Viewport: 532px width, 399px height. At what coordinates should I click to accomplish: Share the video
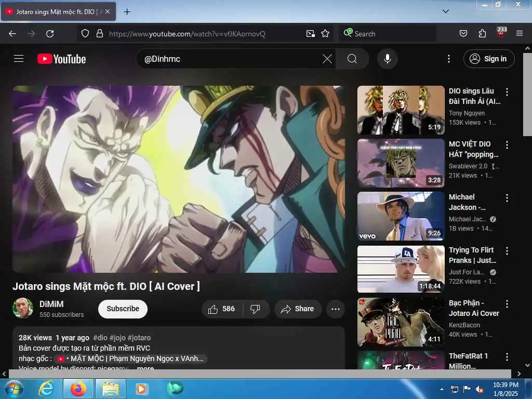[x=298, y=309]
